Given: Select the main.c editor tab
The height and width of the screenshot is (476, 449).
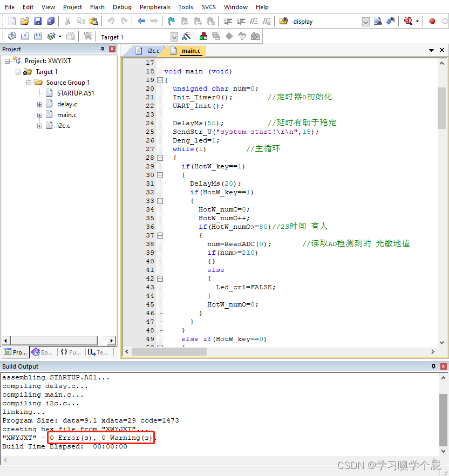Looking at the screenshot, I should coord(187,51).
